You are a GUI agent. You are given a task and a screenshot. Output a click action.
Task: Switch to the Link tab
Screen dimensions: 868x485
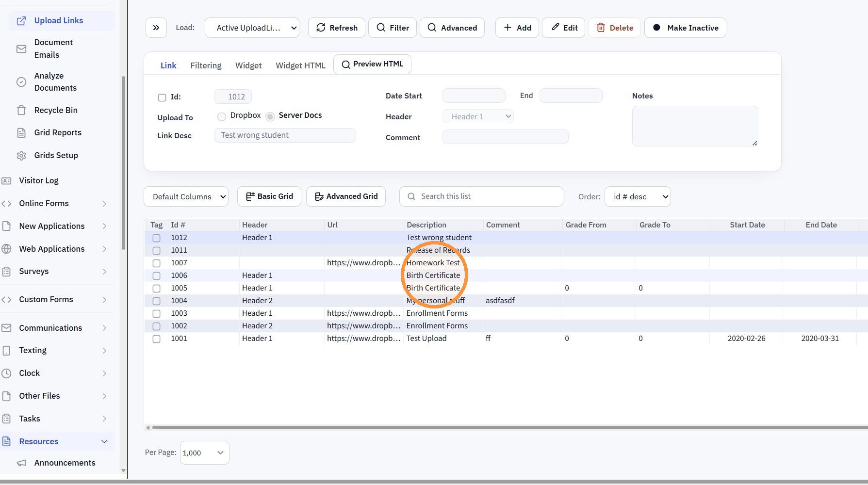(x=168, y=65)
